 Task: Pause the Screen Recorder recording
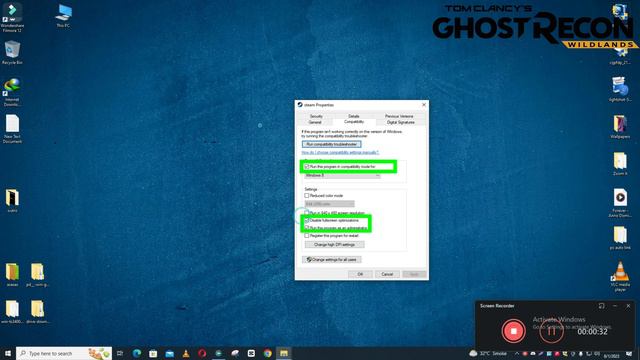551,331
